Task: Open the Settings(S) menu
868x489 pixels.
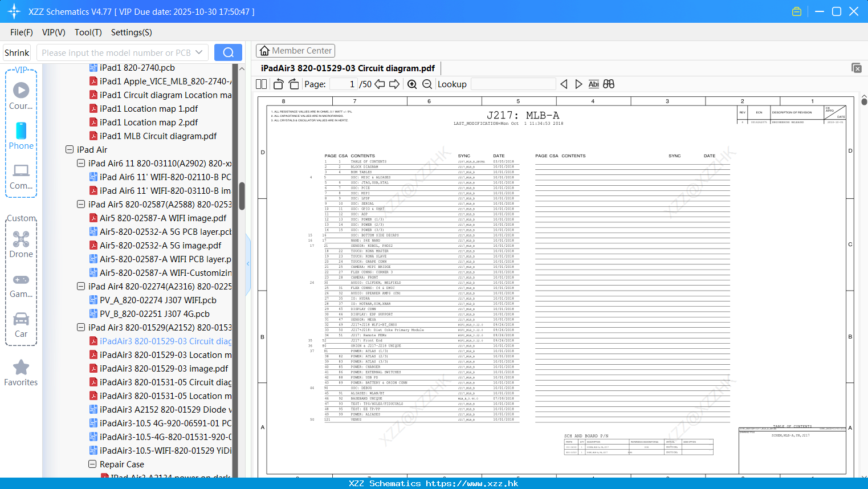Action: click(x=132, y=32)
